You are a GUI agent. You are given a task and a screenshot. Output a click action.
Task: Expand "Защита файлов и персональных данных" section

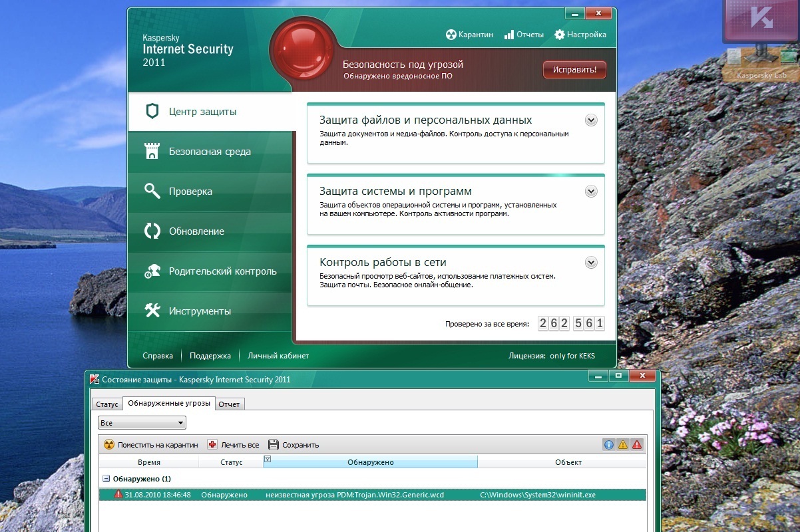tap(591, 120)
